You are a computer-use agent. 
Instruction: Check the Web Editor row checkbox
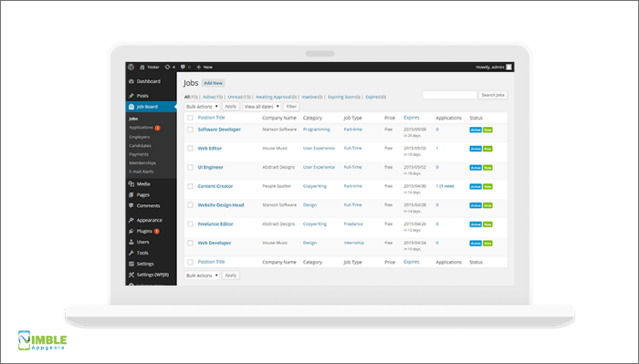click(x=190, y=149)
